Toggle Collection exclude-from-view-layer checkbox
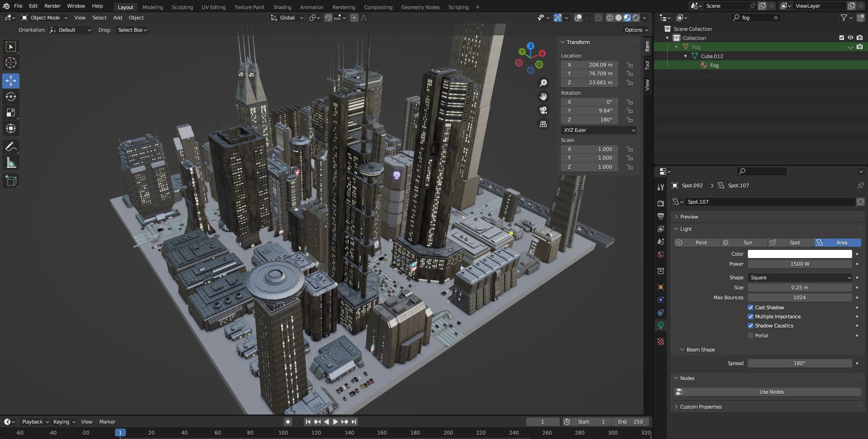868x439 pixels. tap(842, 38)
